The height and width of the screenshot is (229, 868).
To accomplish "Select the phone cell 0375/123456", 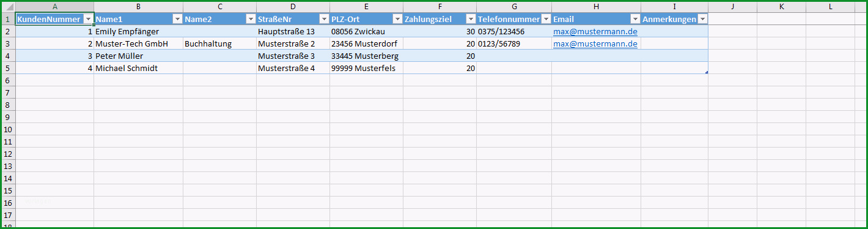I will [514, 31].
